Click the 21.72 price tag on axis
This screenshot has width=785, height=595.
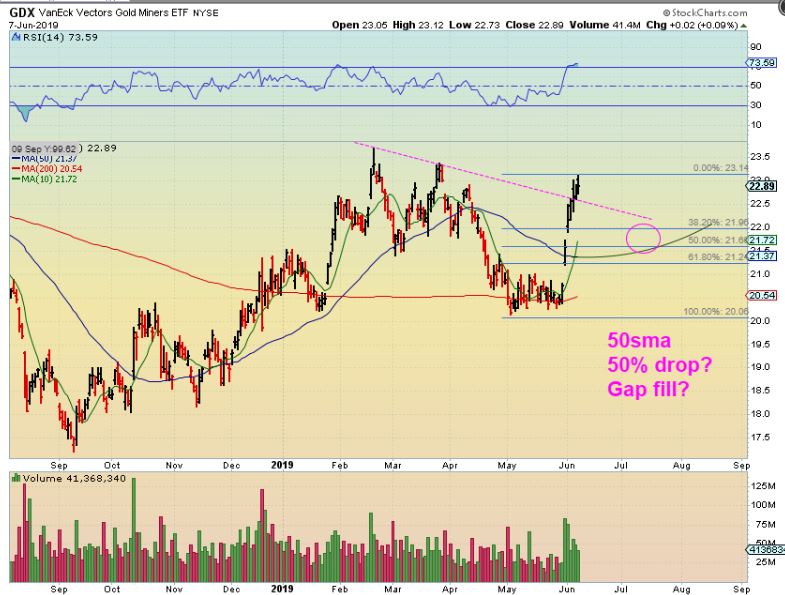point(762,241)
